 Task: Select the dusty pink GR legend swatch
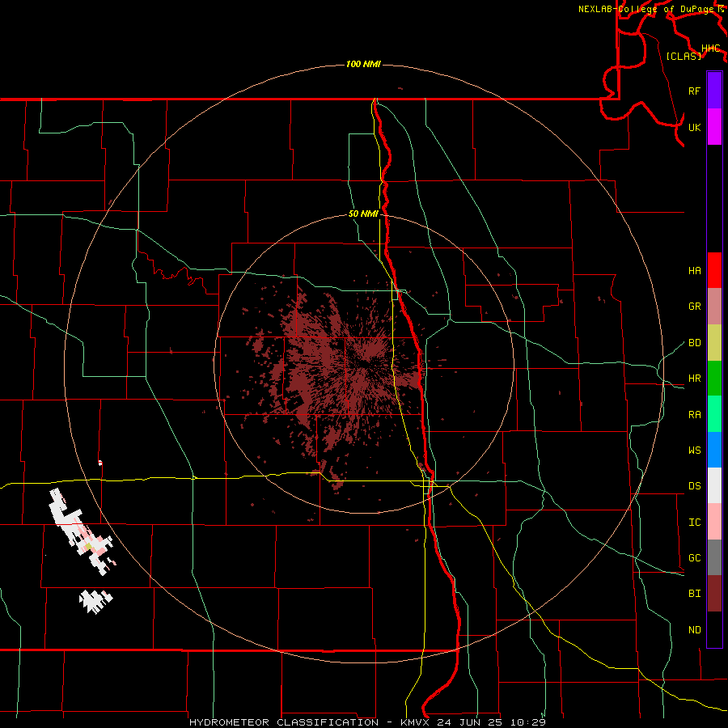coord(714,306)
